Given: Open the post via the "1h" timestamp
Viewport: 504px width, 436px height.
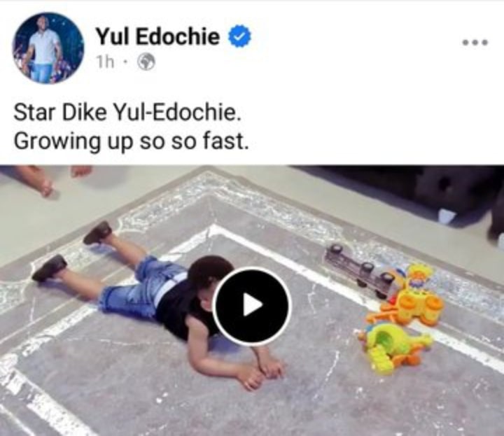Looking at the screenshot, I should pos(106,63).
